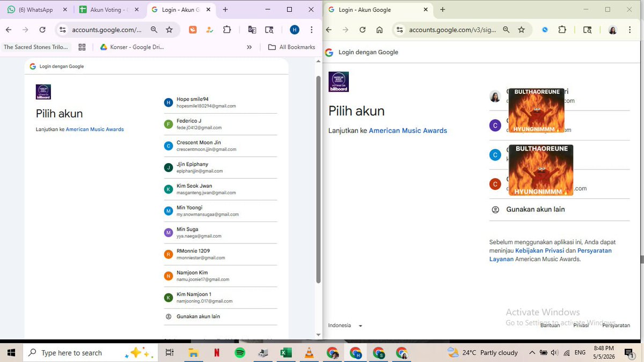Bookmark page with star in left window
The image size is (644, 362).
pyautogui.click(x=169, y=30)
